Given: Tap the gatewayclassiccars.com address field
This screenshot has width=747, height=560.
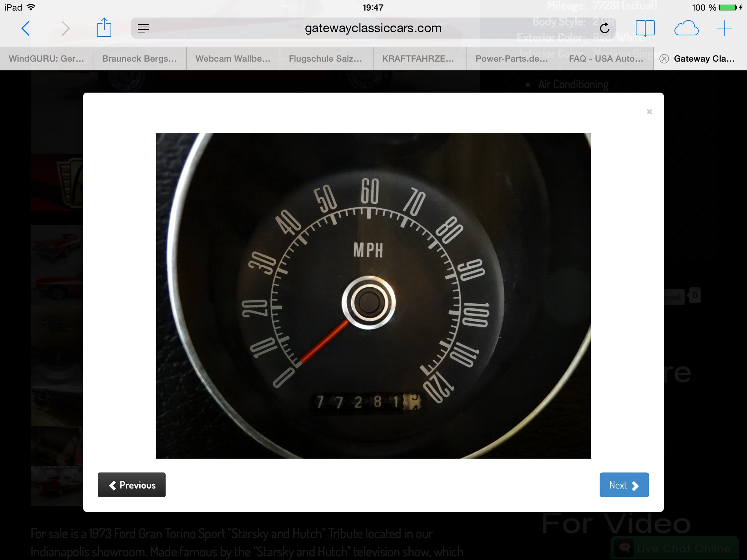Looking at the screenshot, I should click(373, 28).
